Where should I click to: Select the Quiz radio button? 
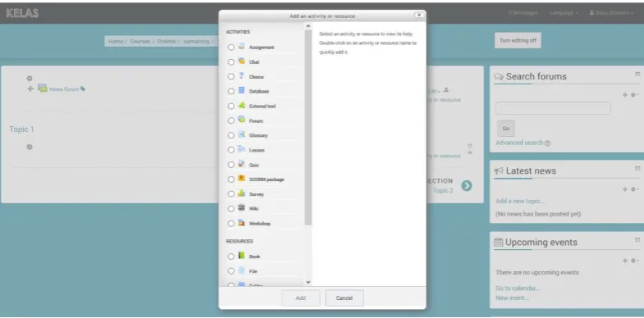click(231, 165)
